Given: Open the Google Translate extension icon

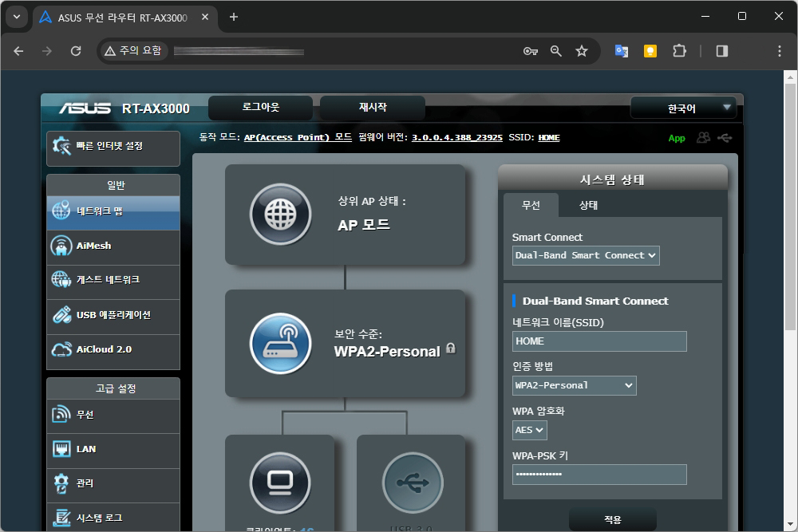Looking at the screenshot, I should [x=622, y=51].
